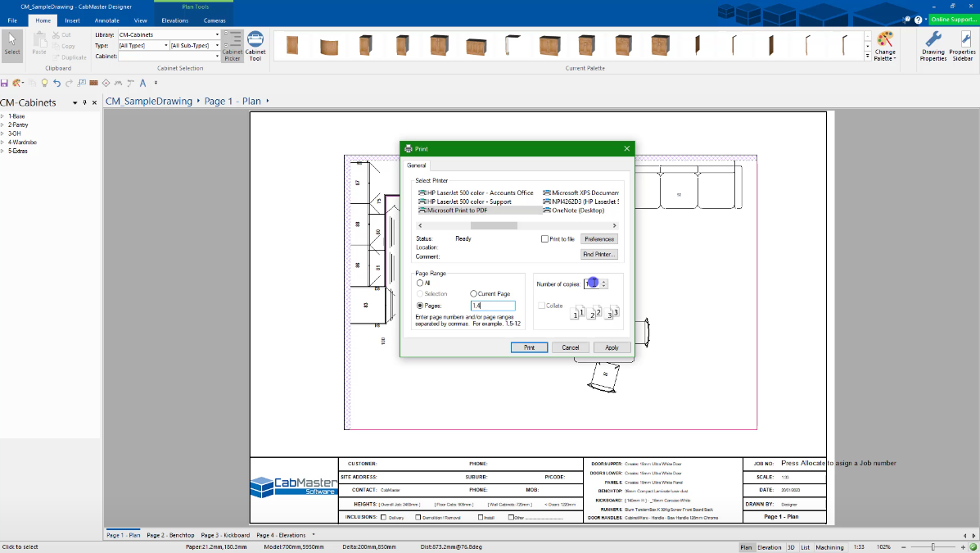
Task: Choose the Current Page option
Action: (x=473, y=293)
